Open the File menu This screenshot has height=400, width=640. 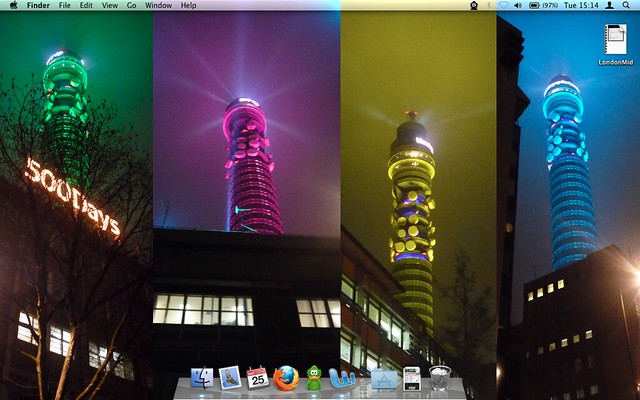(x=64, y=5)
